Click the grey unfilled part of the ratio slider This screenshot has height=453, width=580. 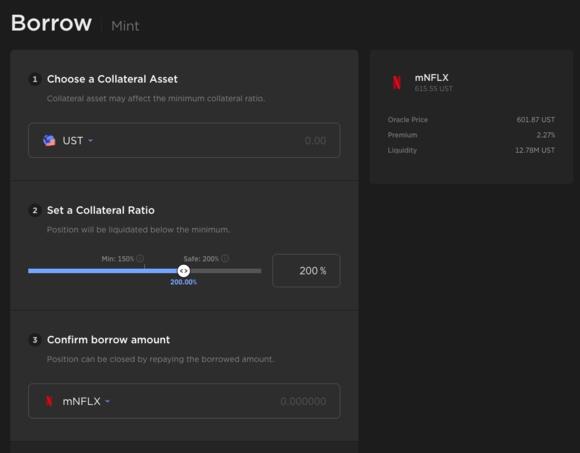click(x=226, y=271)
